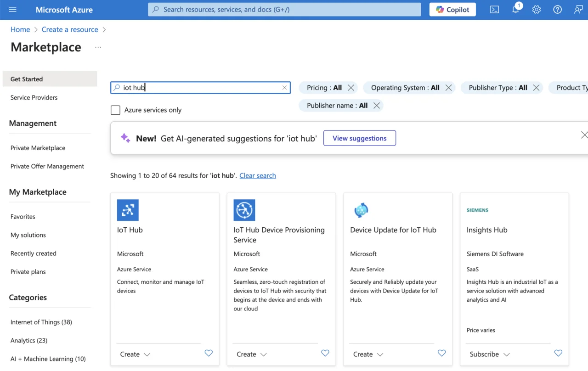Click the Clear search link
Screen dimensions: 588x371
[x=258, y=175]
